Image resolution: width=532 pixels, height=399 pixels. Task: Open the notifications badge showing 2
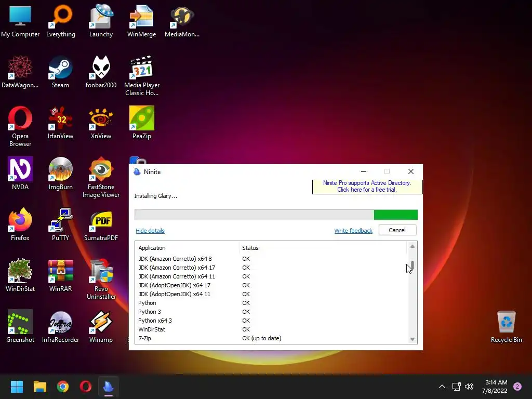coord(517,387)
